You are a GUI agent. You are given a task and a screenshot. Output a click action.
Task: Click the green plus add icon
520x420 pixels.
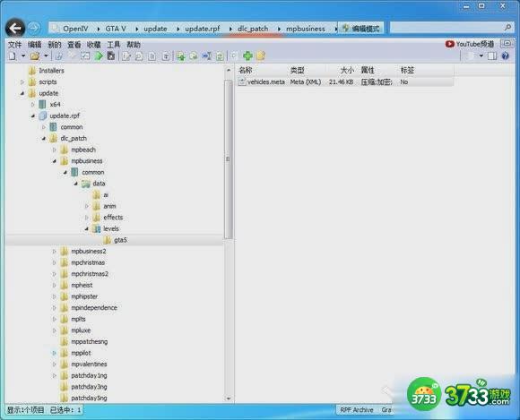point(247,56)
